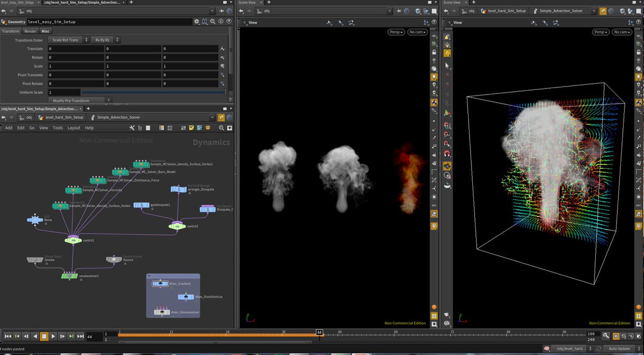Click play forward in playbar

53,336
